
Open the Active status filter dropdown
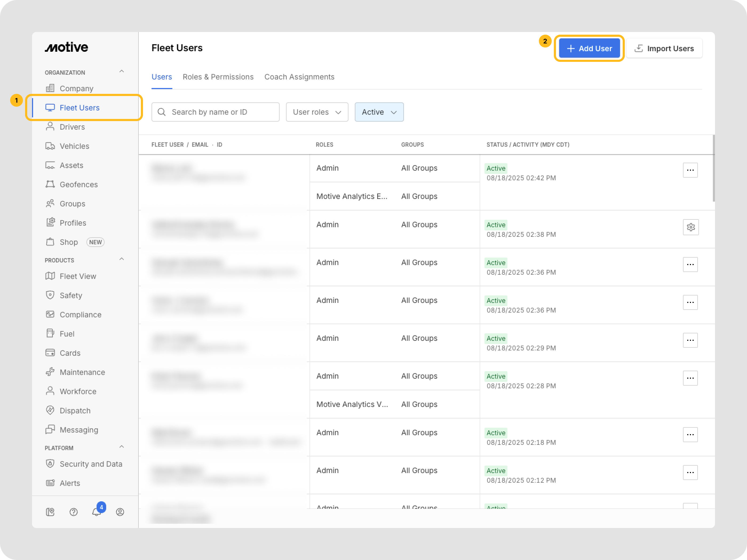pos(379,112)
